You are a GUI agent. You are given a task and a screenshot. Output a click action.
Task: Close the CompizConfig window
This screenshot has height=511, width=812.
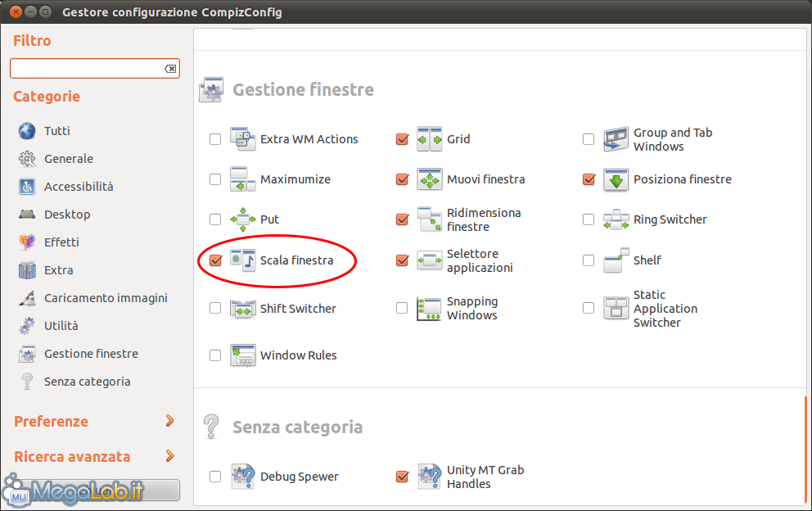(16, 11)
